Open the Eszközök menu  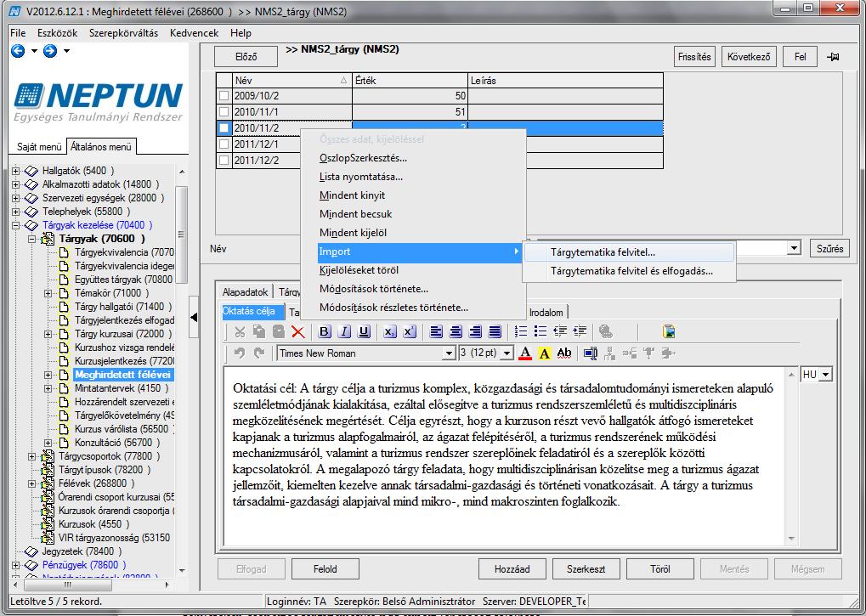pos(58,33)
